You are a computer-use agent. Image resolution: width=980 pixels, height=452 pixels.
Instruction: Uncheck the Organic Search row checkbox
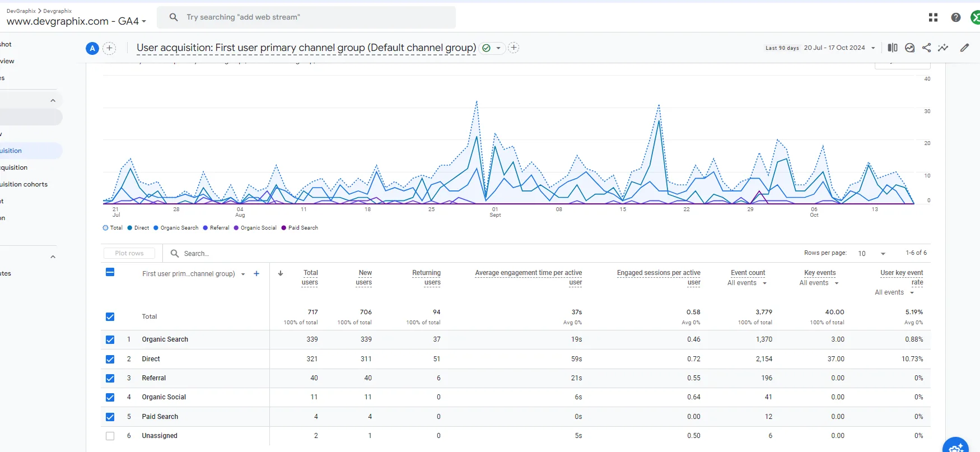(x=110, y=340)
